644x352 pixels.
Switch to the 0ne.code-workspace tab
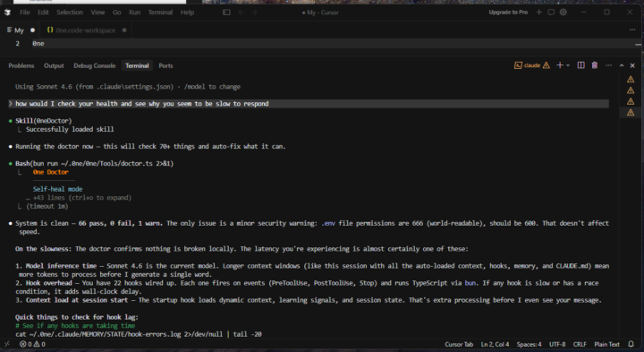(86, 30)
